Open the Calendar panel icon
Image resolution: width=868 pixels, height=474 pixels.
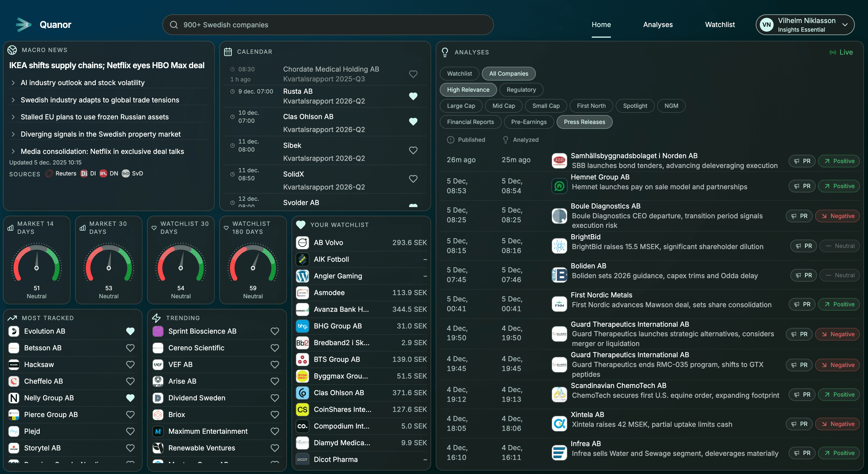(228, 51)
